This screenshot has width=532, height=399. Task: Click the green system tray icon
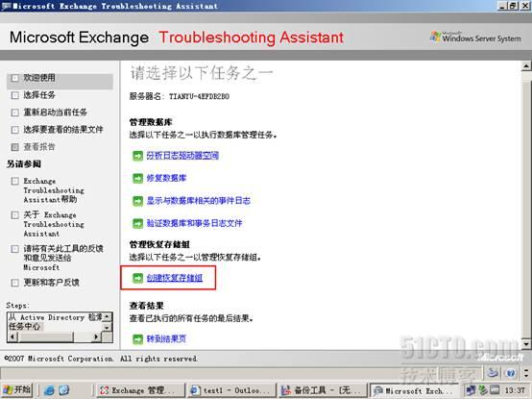point(482,390)
